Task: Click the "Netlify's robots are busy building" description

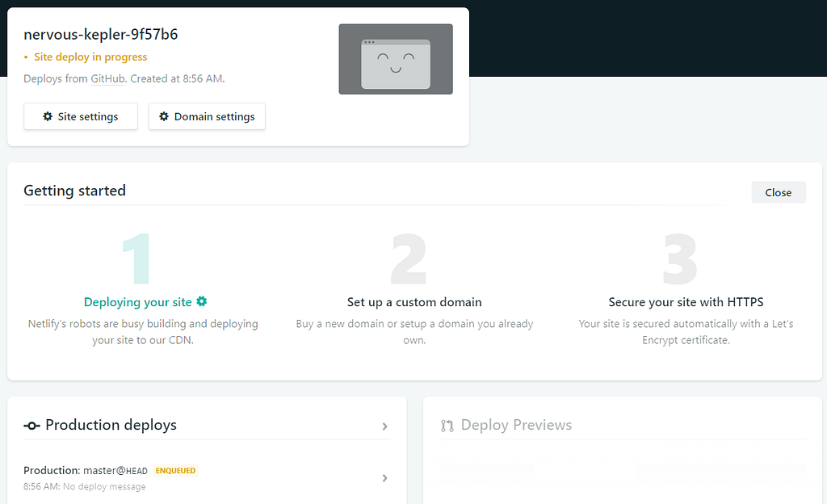Action: coord(143,332)
